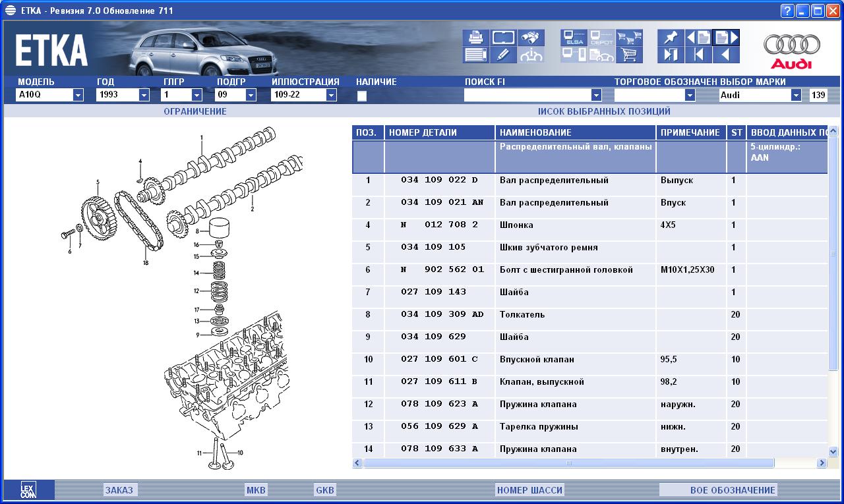
Task: Open help with the question mark button
Action: (787, 11)
